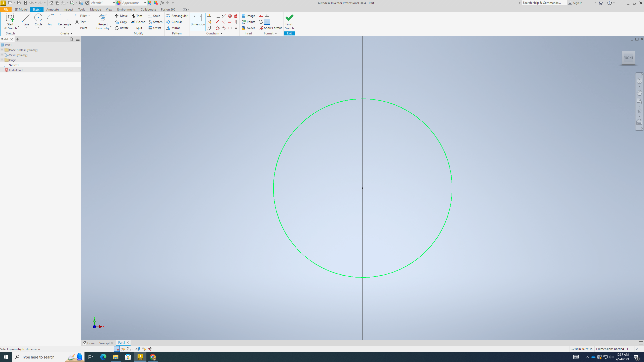Apply the Equal constraint
Screen dimensions: 644x362
236,28
